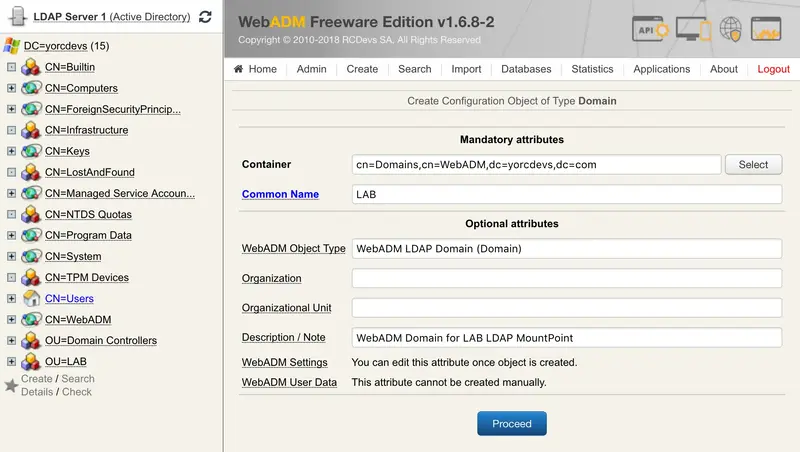Image resolution: width=800 pixels, height=452 pixels.
Task: Click the CN=TPM Devices container icon
Action: click(x=31, y=278)
